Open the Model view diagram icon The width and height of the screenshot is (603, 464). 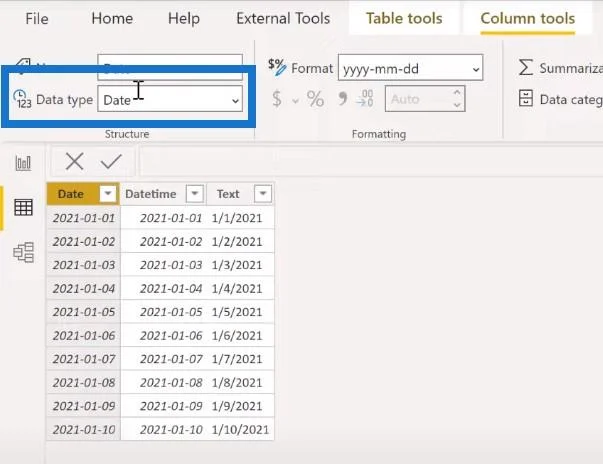23,252
